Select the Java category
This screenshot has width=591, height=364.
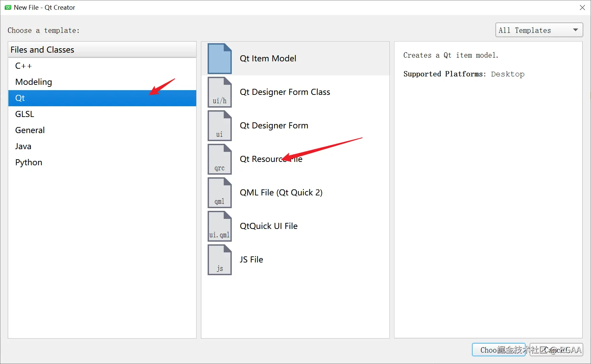[x=102, y=146]
